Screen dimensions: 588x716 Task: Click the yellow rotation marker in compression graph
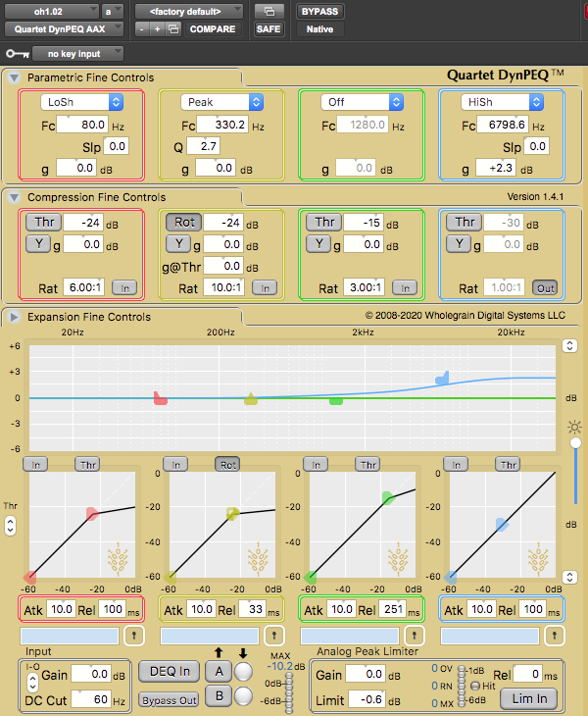tap(232, 514)
